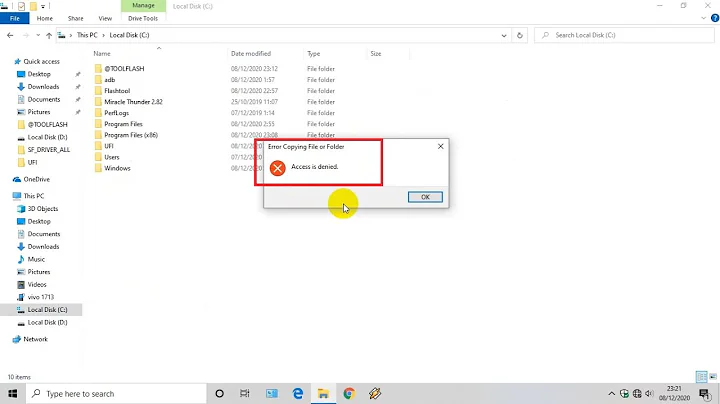The image size is (720, 404).
Task: Click This PC in the address breadcrumb
Action: [x=87, y=35]
